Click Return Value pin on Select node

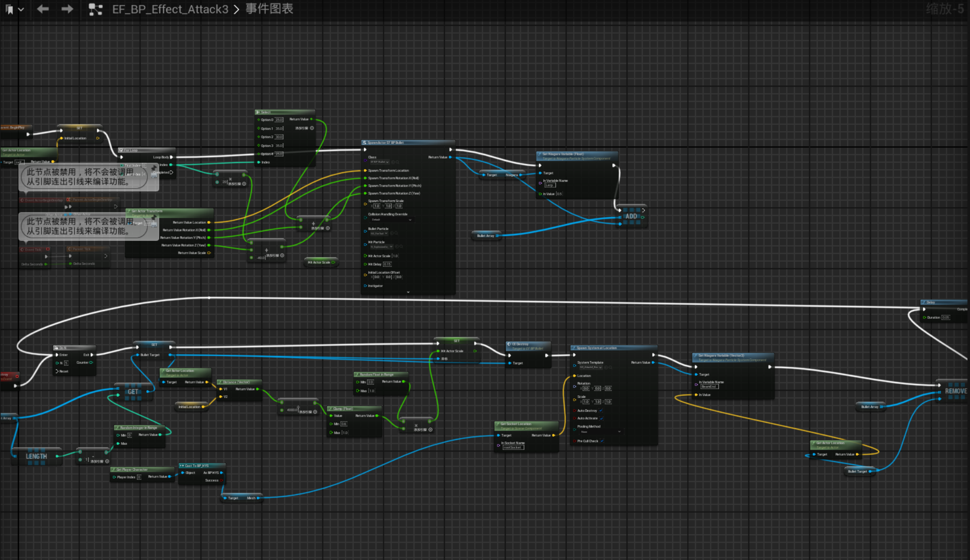(311, 119)
